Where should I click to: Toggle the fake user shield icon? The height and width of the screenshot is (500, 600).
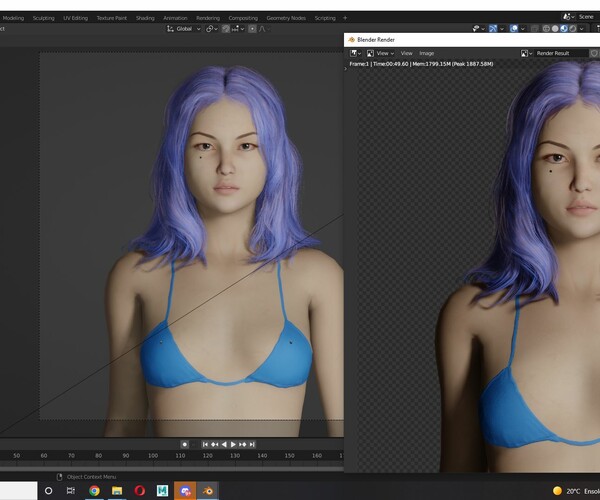[x=594, y=53]
